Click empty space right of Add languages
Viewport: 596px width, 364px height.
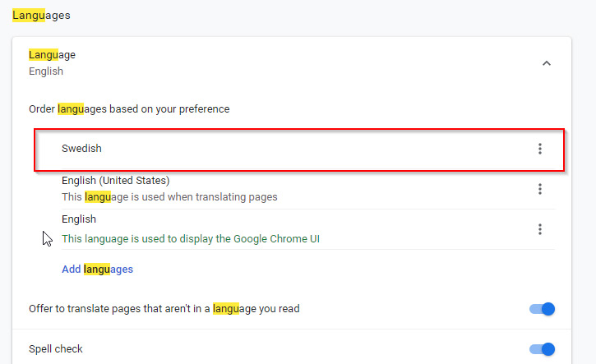pos(329,269)
